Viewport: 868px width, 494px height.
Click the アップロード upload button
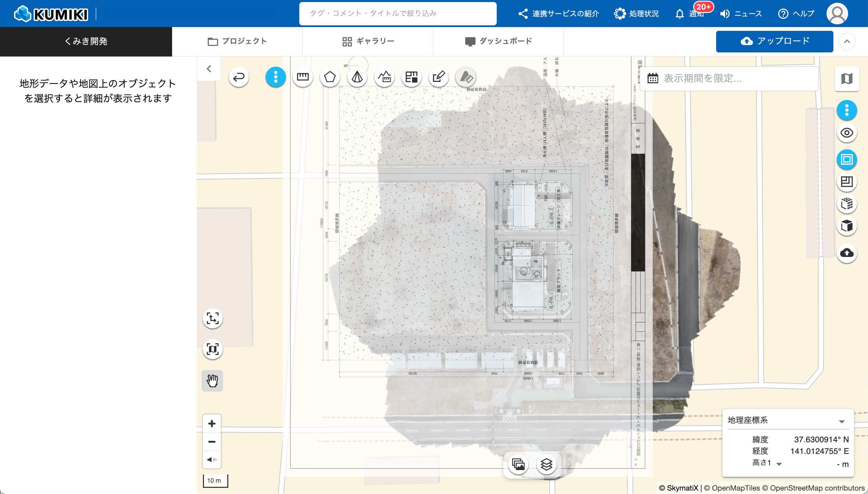pyautogui.click(x=774, y=41)
